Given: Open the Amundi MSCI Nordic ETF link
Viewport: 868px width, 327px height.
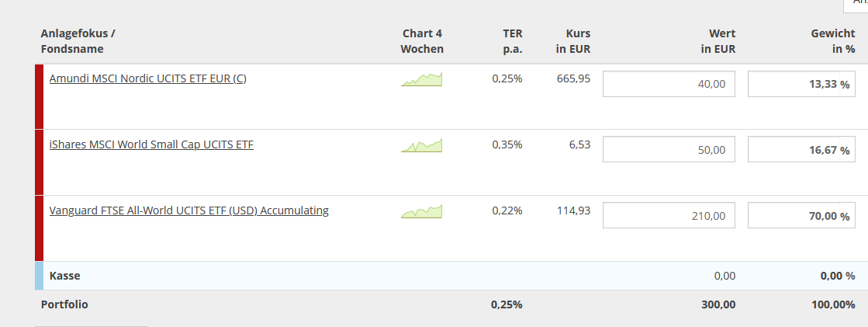Looking at the screenshot, I should click(x=147, y=78).
